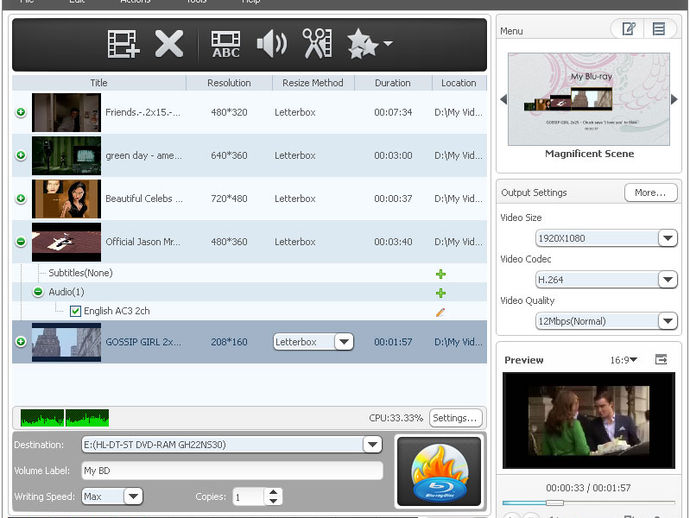Open the scissors clip video tool
This screenshot has height=518, width=690.
(x=317, y=44)
